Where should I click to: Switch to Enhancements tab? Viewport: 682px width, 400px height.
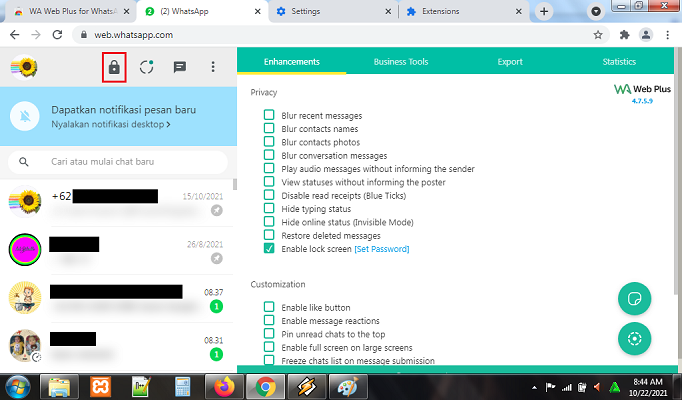(291, 62)
